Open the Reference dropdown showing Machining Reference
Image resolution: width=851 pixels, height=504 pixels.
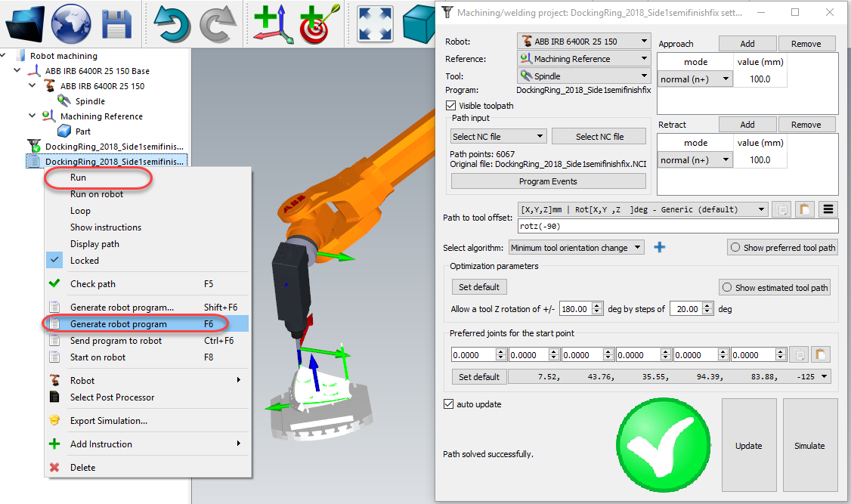pyautogui.click(x=584, y=59)
